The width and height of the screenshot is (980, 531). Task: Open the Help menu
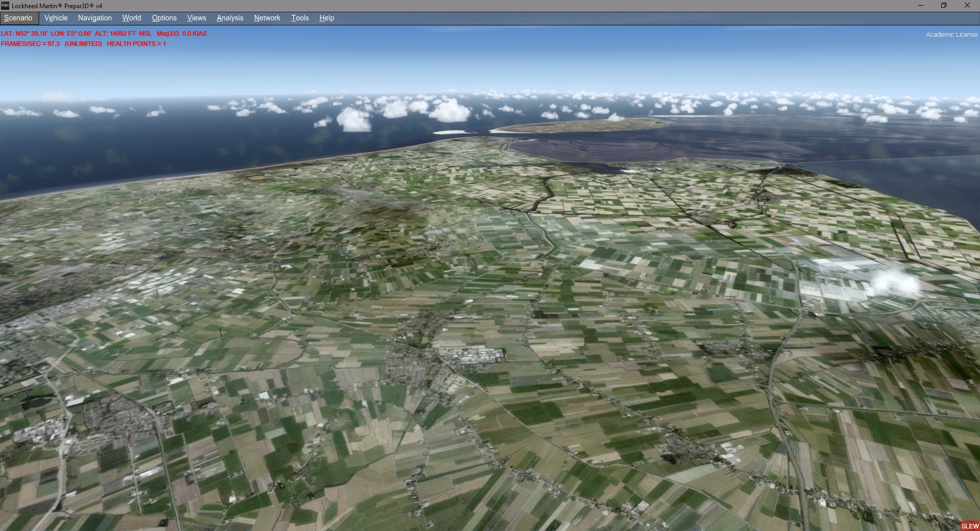click(327, 18)
